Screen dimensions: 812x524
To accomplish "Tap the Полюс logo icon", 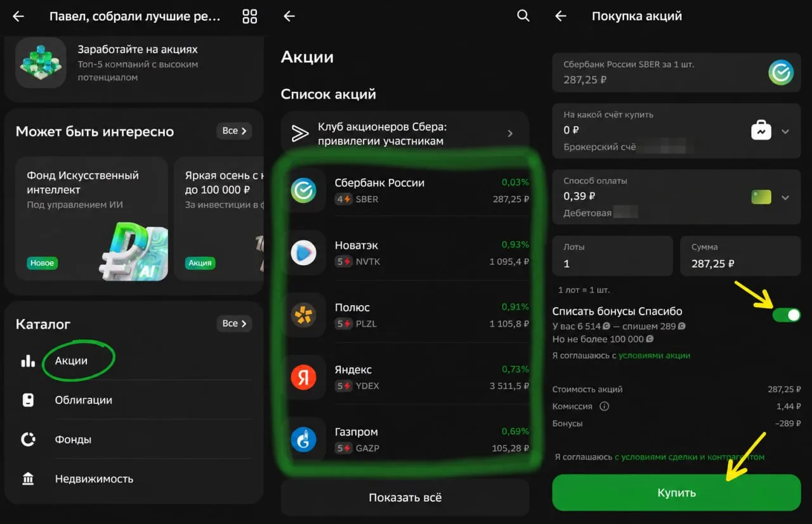I will 303,315.
